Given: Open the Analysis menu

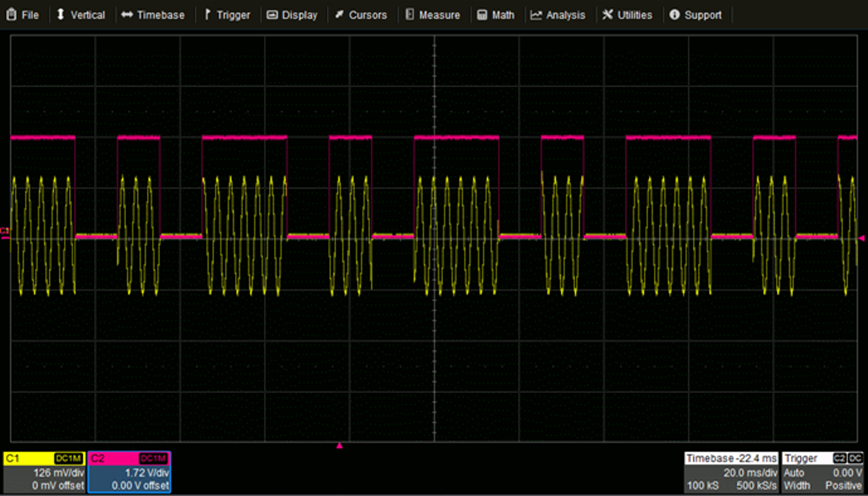Looking at the screenshot, I should pos(565,15).
